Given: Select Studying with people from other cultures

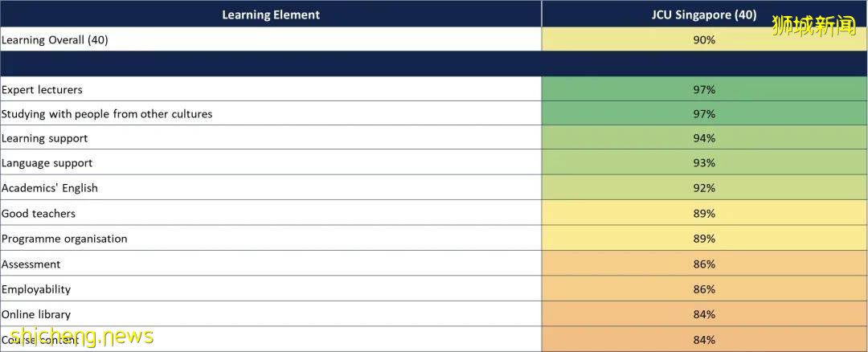Looking at the screenshot, I should [x=107, y=114].
